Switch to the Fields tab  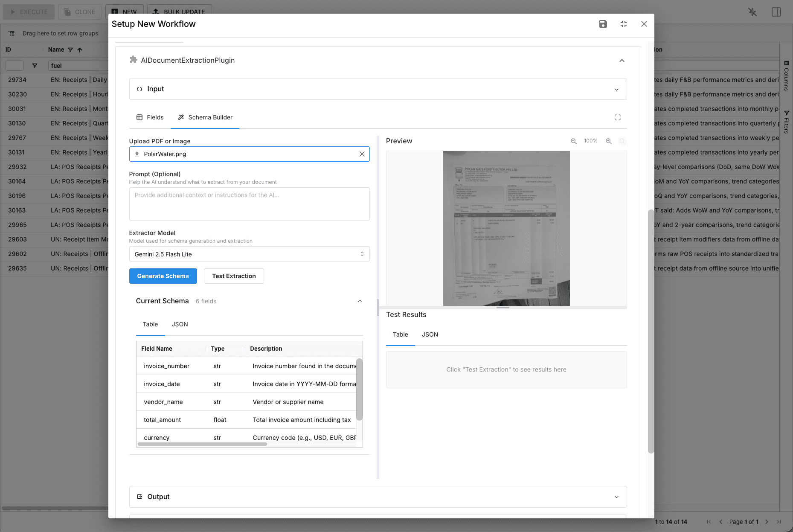pos(150,117)
